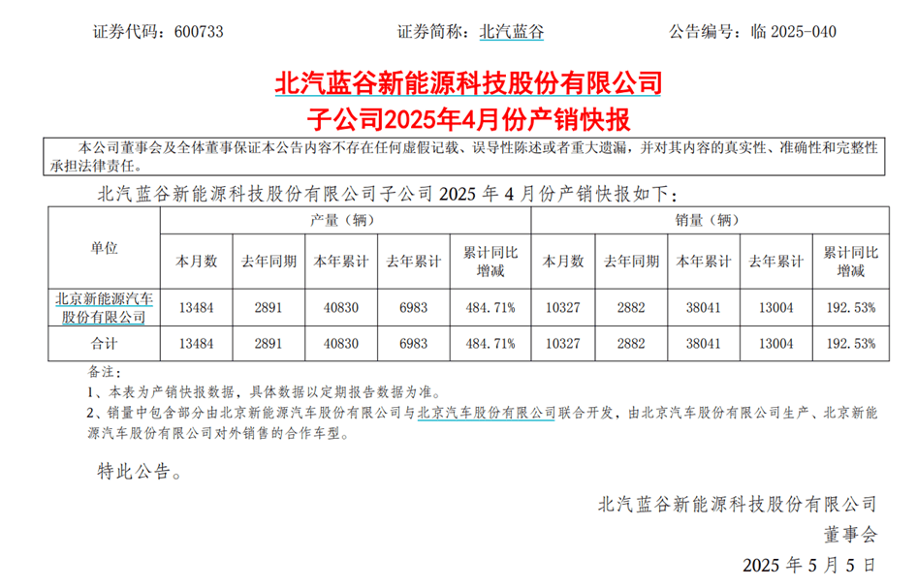Click 去年累计 header under 产量
Screen dimensions: 917x588
pos(414,262)
